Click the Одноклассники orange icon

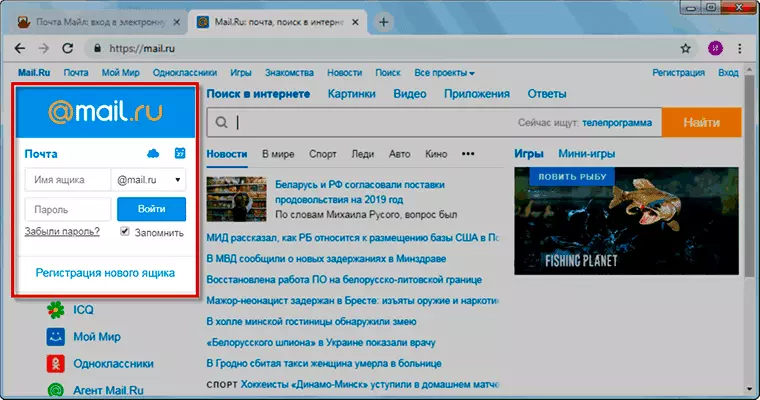click(56, 364)
